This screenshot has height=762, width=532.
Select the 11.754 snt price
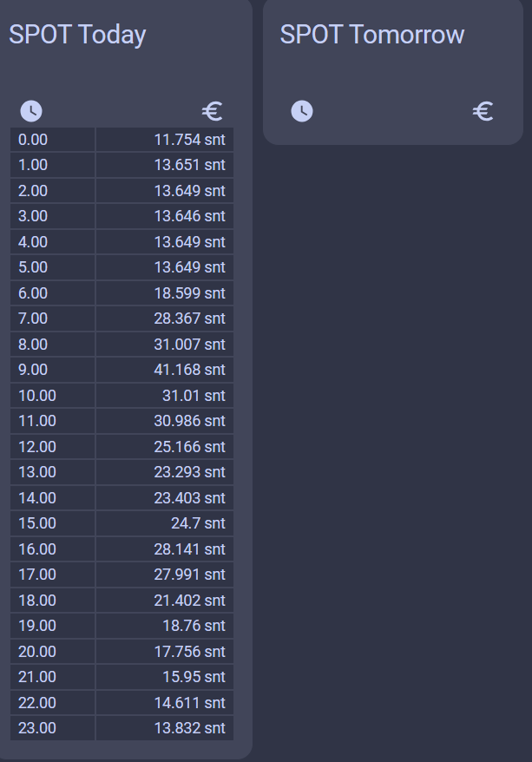189,139
